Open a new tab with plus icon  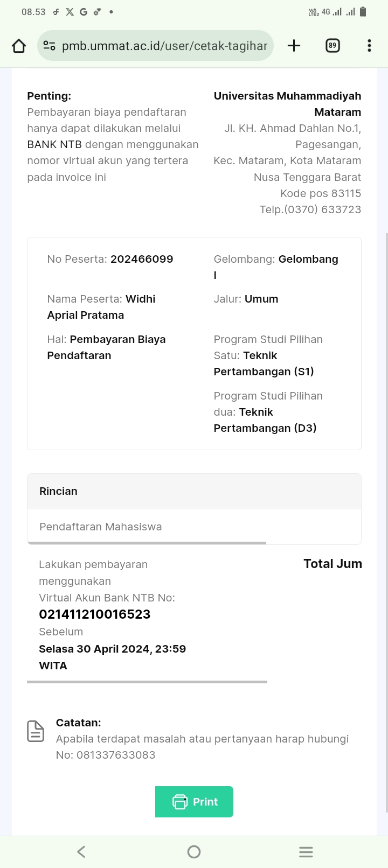click(x=294, y=46)
